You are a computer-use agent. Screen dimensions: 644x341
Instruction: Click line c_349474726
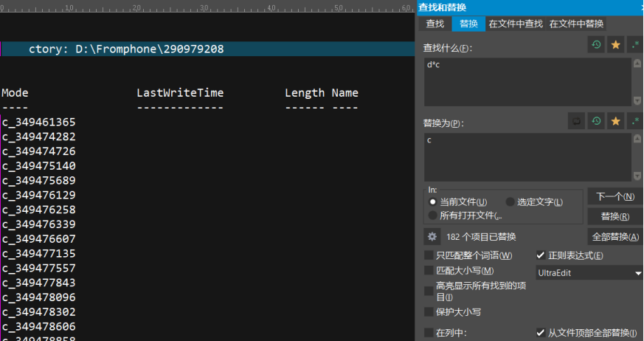coord(39,151)
